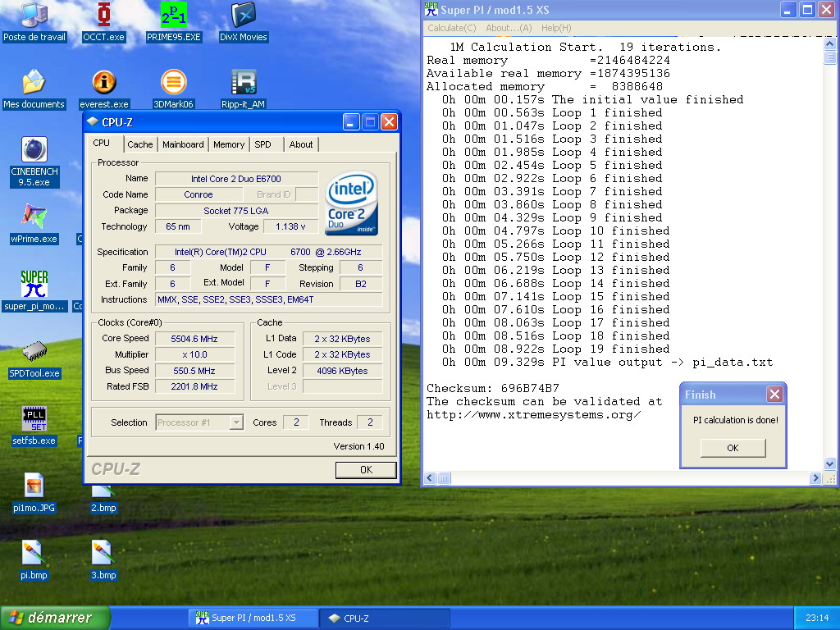Viewport: 840px width, 630px height.
Task: Click Rated FSB value 2201.8 MHz
Action: [194, 387]
